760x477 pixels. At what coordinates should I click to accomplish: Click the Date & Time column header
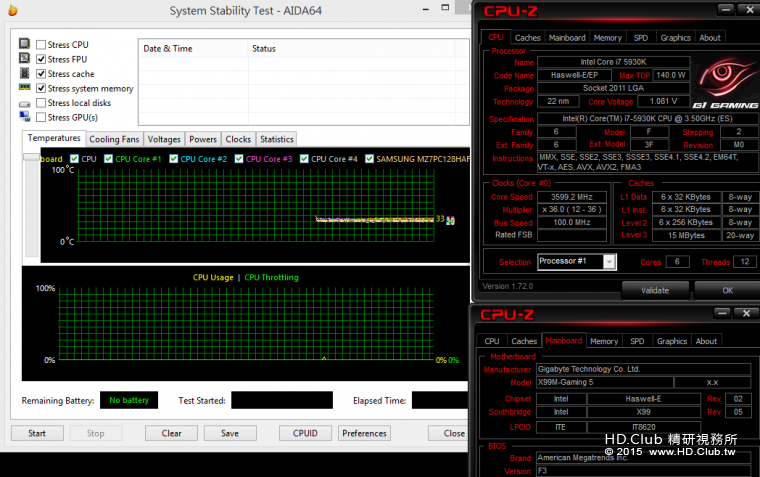coord(193,48)
